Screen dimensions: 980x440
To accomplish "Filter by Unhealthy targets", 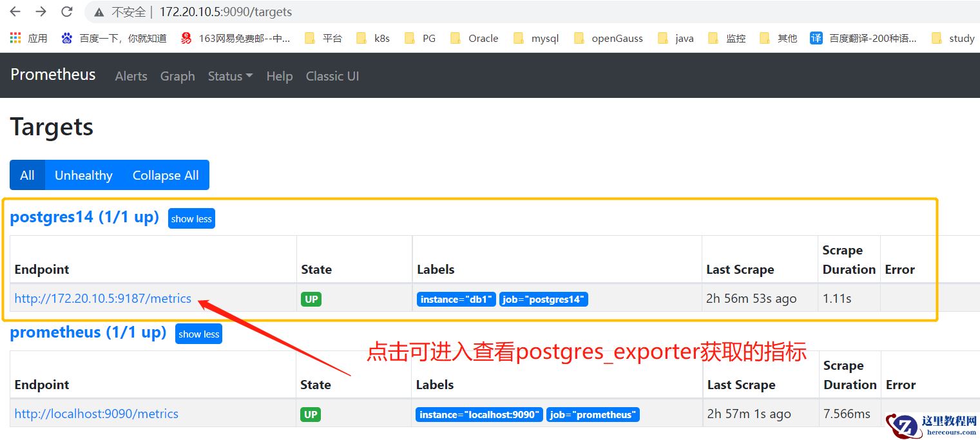I will pyautogui.click(x=84, y=175).
